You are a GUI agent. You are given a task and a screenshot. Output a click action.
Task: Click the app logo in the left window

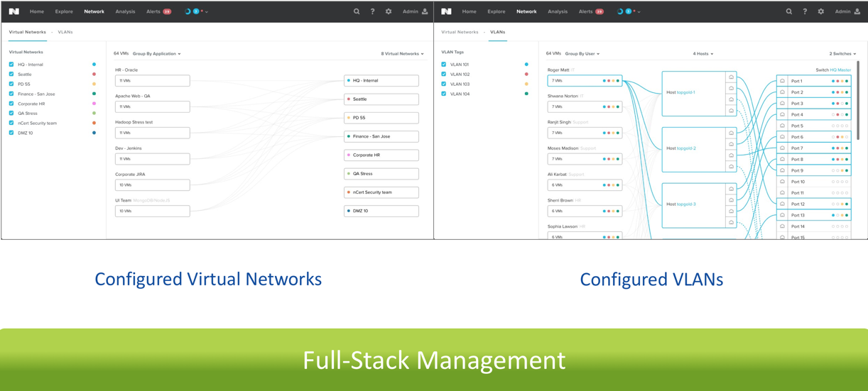(x=14, y=11)
